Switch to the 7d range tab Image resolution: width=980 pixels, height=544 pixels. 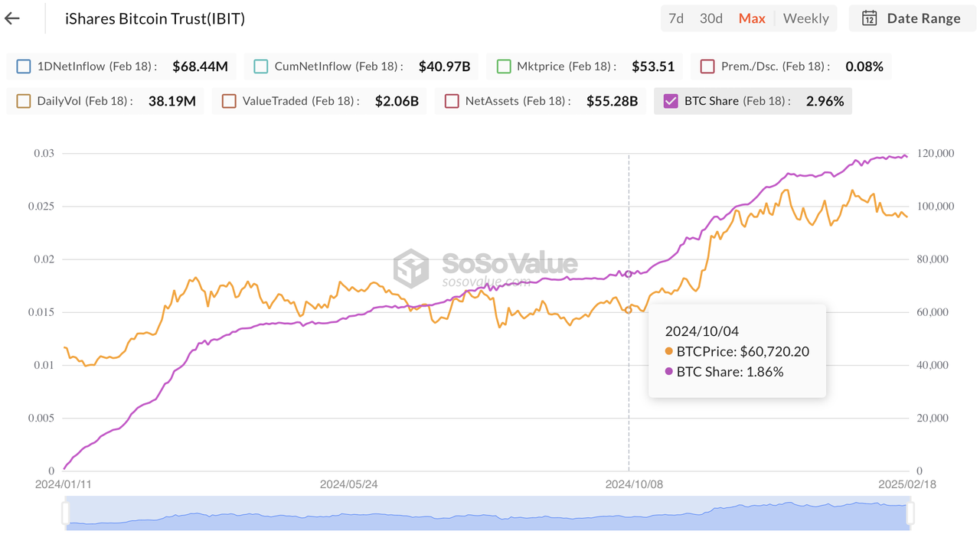[676, 18]
